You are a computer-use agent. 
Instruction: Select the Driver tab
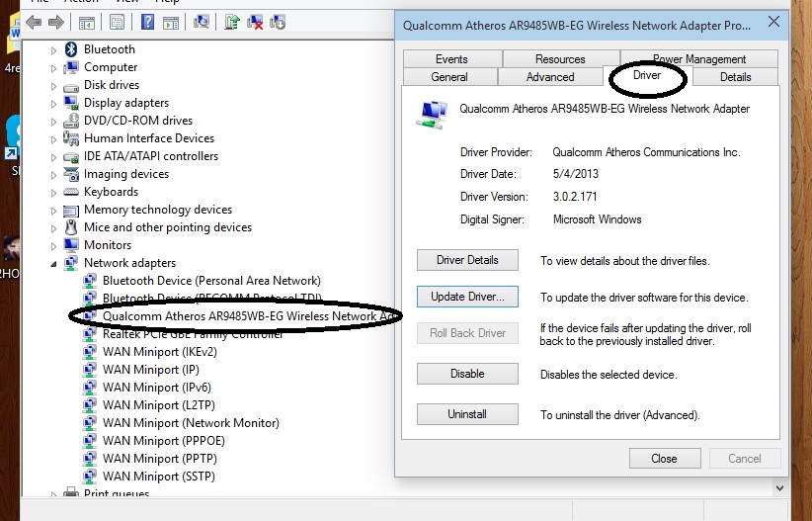[647, 76]
